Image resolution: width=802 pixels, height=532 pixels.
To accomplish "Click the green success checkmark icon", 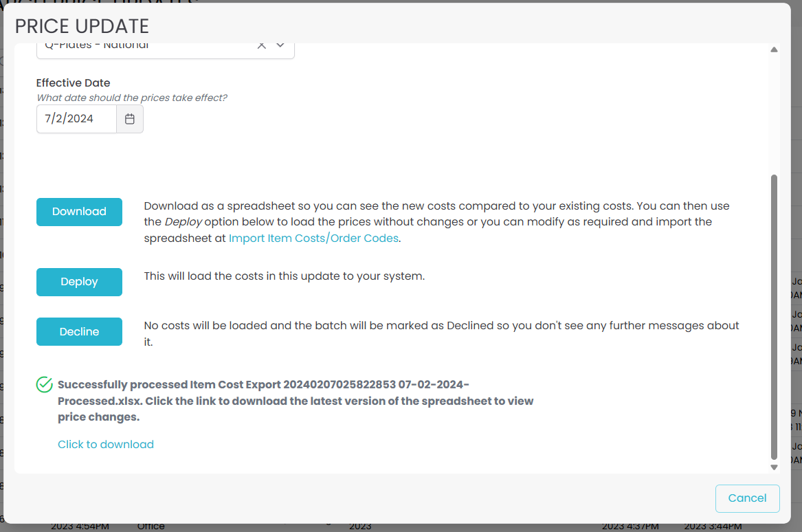I will 45,384.
